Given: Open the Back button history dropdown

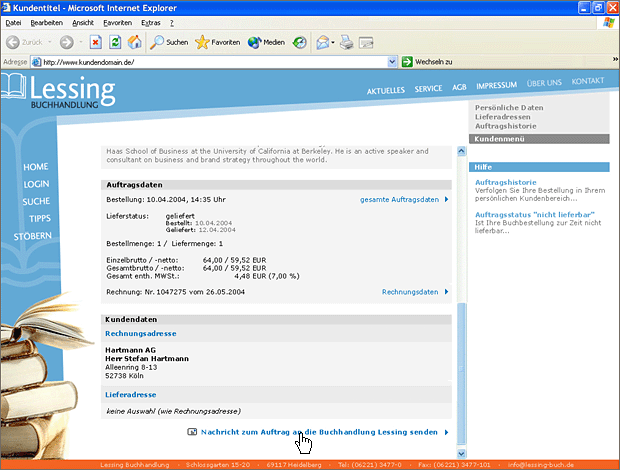Looking at the screenshot, I should click(50, 42).
